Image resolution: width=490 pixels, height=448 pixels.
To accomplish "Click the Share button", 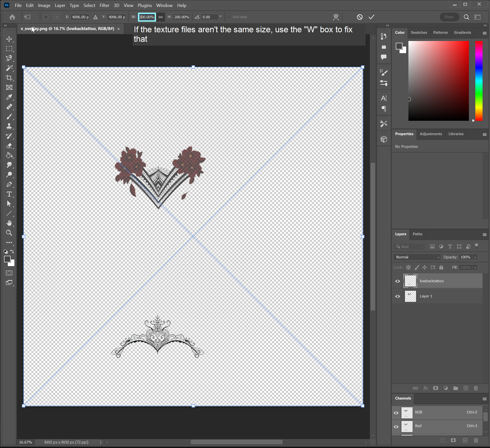I will click(x=449, y=17).
